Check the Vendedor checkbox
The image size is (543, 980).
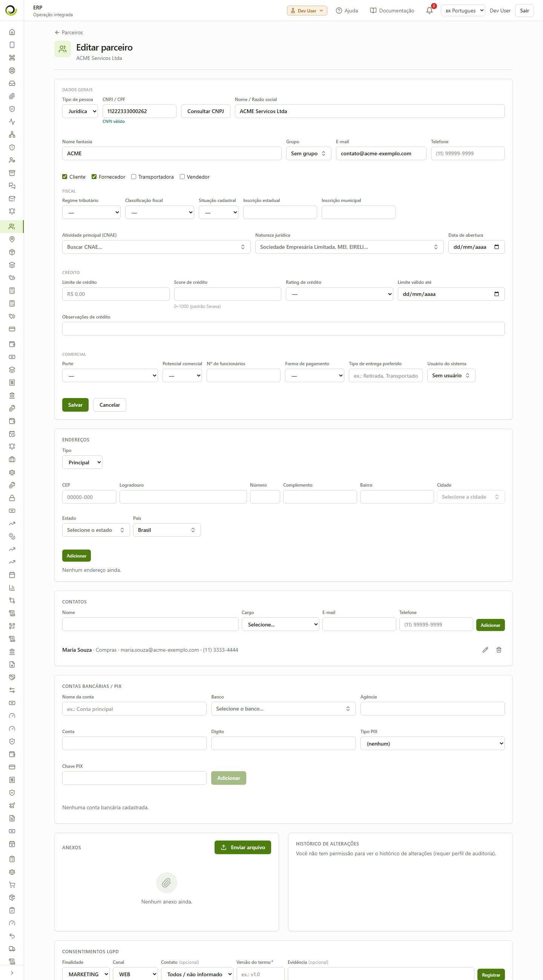coord(182,176)
